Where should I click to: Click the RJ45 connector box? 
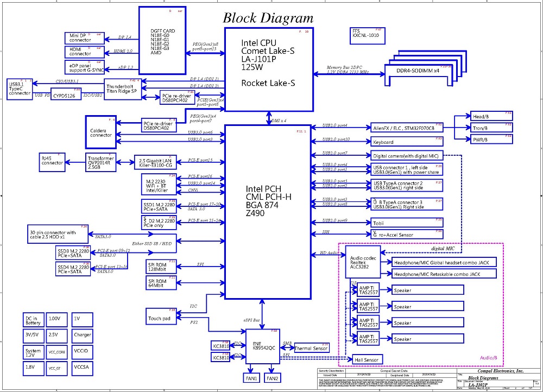52,162
